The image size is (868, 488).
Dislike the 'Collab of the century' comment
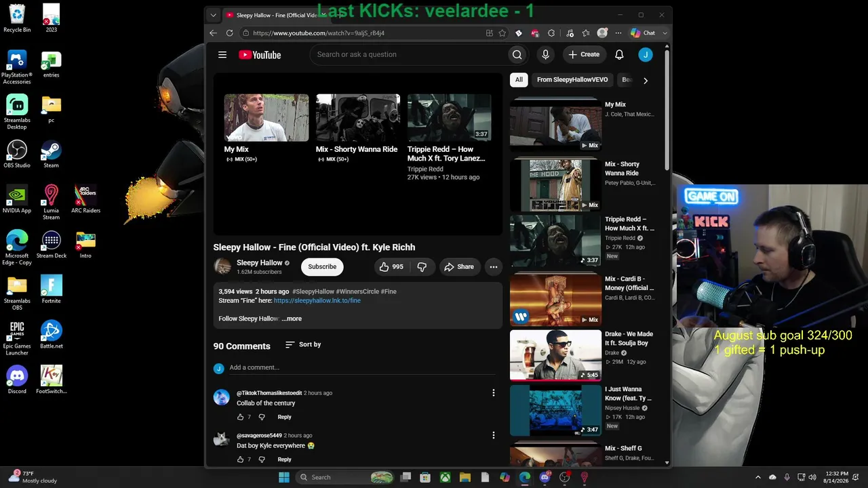262,417
